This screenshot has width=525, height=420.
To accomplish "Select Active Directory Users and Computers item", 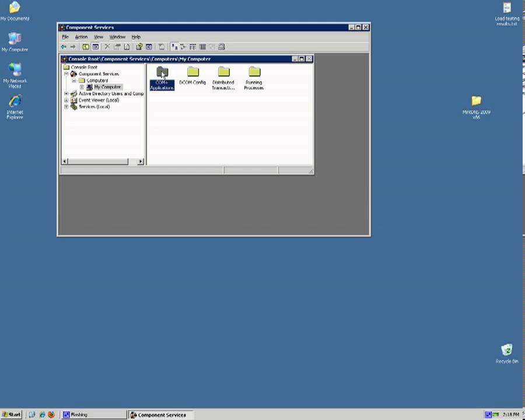I will click(111, 93).
